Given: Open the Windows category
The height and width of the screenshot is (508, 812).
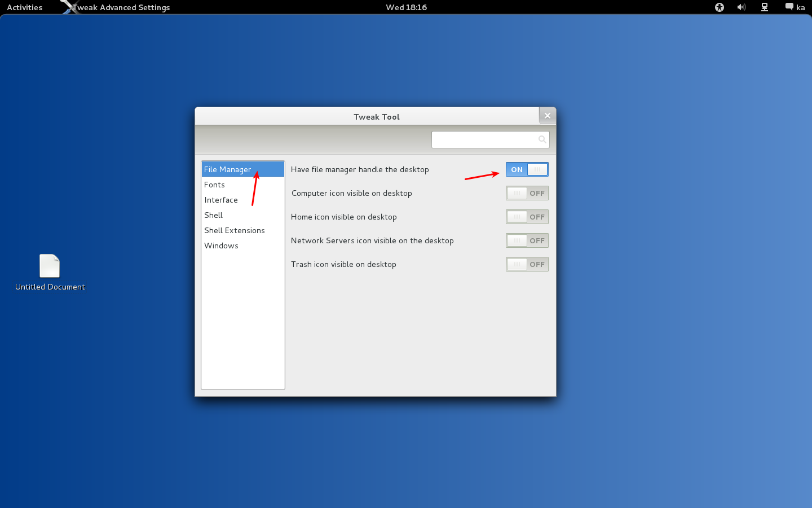Looking at the screenshot, I should coord(243,246).
